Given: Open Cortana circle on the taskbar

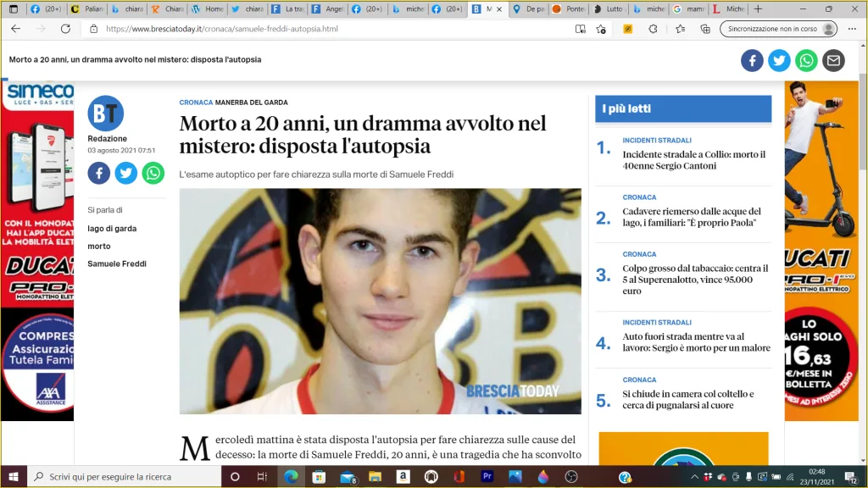Looking at the screenshot, I should (235, 476).
